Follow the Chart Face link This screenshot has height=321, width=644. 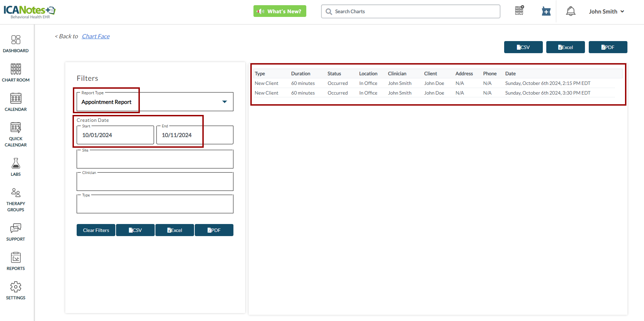[96, 36]
